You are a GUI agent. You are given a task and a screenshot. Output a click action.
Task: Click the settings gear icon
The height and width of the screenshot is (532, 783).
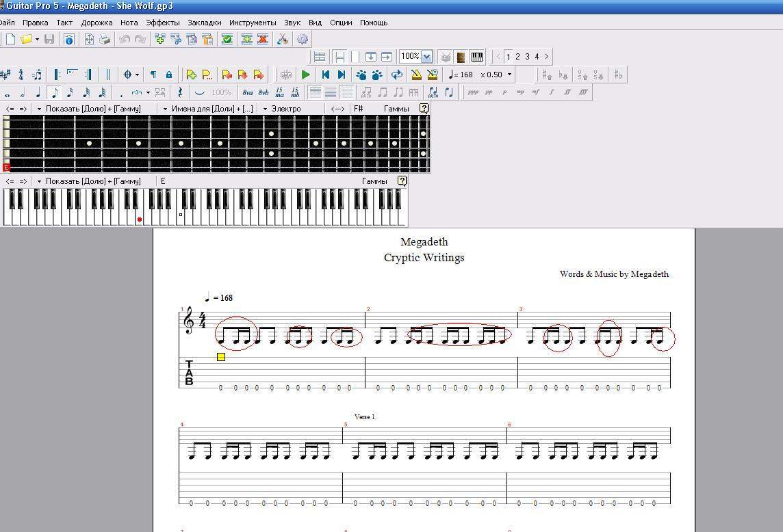[x=303, y=40]
